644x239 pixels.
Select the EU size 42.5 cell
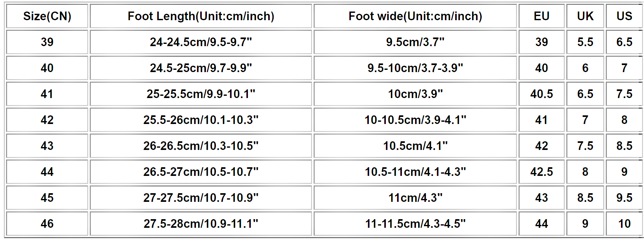(541, 172)
